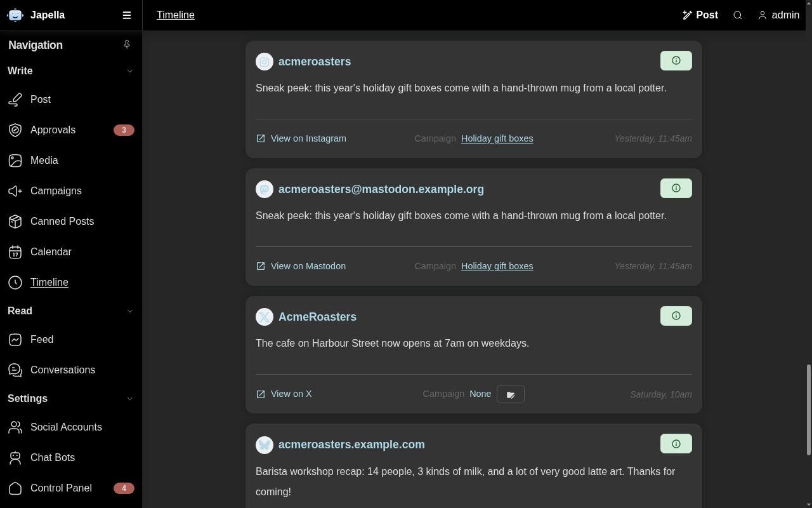Show info for the acmeroasters Instagram post

pyautogui.click(x=676, y=61)
